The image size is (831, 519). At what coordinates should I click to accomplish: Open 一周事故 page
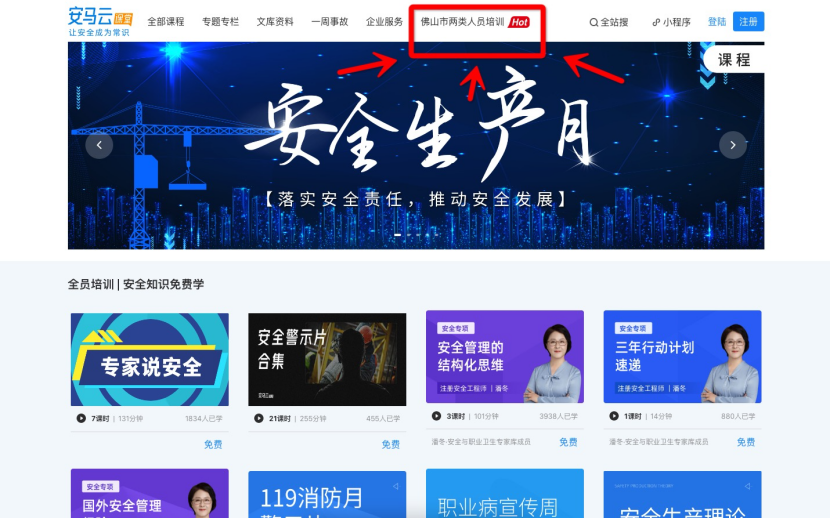[330, 22]
